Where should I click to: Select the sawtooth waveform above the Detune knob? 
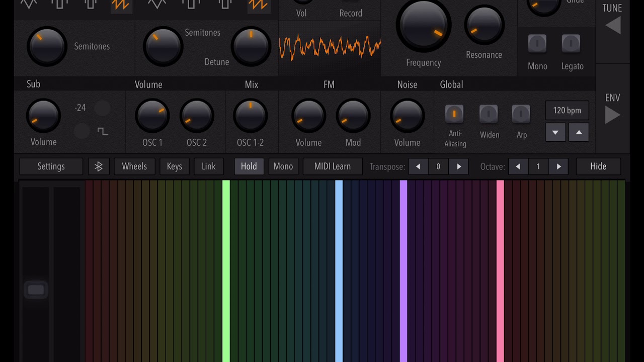pyautogui.click(x=258, y=6)
